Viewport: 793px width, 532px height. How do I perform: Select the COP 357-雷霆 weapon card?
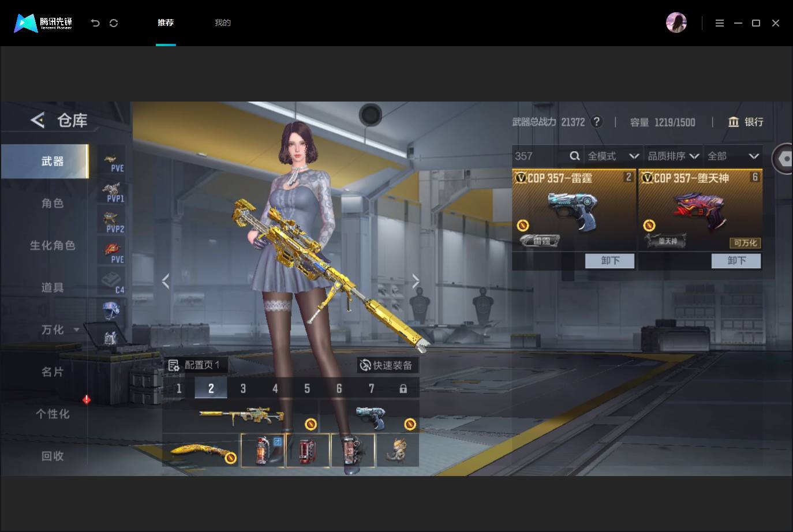tap(574, 210)
